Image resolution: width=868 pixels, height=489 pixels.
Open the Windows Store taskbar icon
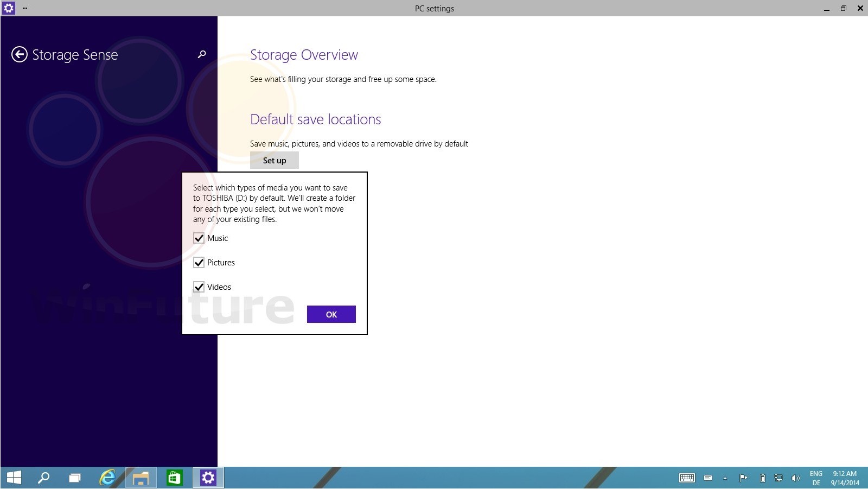click(174, 478)
